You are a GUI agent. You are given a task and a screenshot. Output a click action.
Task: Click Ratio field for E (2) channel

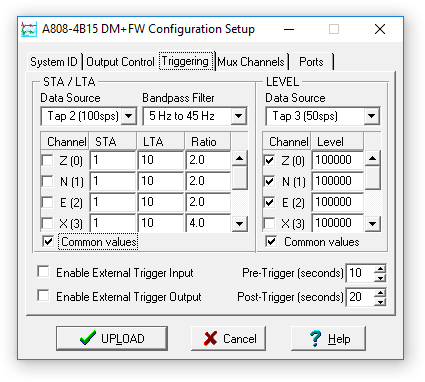tap(208, 202)
